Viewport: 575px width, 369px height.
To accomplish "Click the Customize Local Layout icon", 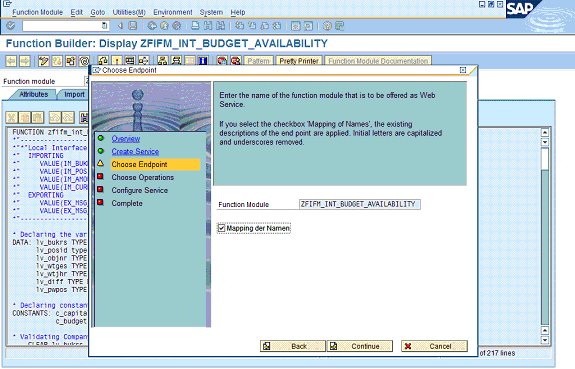I will tap(340, 26).
